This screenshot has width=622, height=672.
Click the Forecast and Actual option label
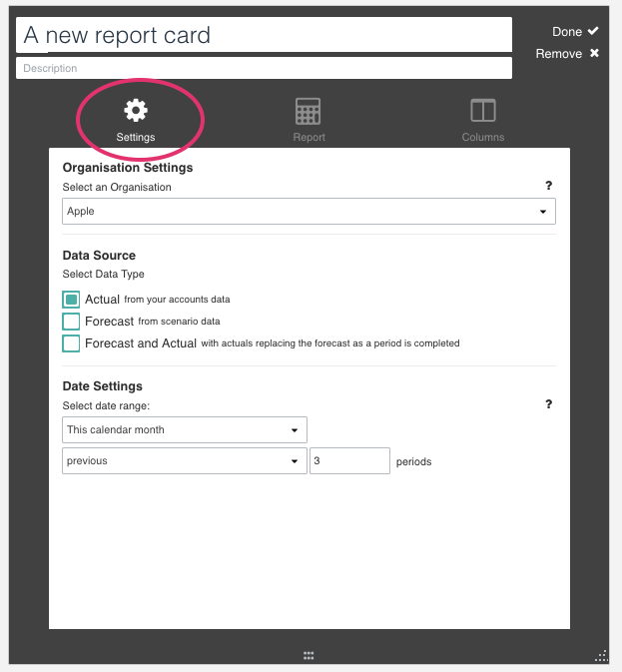[x=141, y=343]
